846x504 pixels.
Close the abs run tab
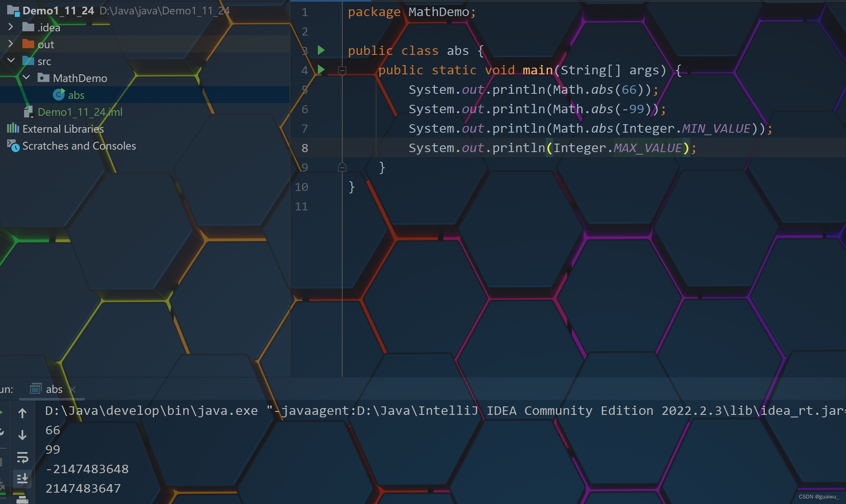coord(72,390)
